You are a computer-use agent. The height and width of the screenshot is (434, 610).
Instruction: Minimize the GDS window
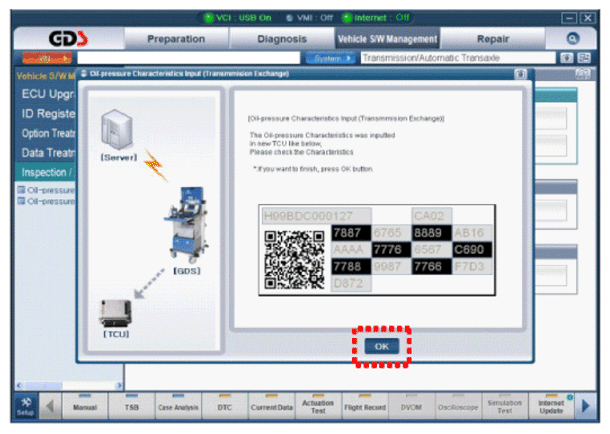click(568, 18)
